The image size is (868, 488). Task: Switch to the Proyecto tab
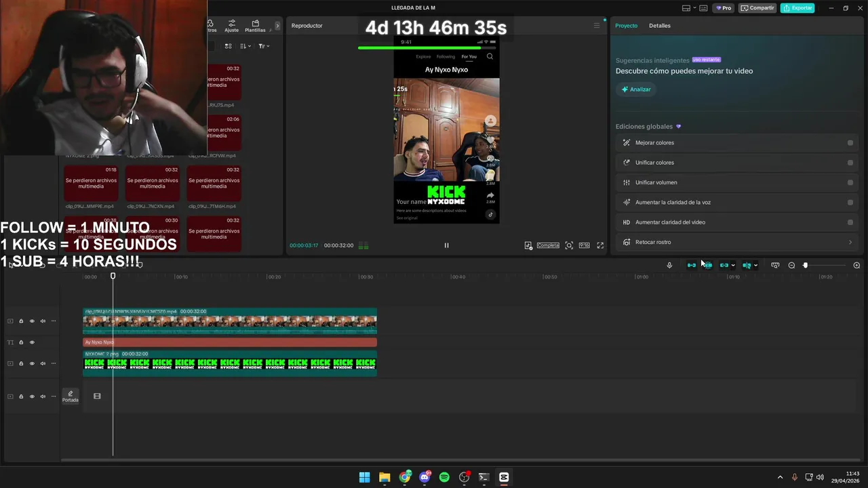click(626, 26)
